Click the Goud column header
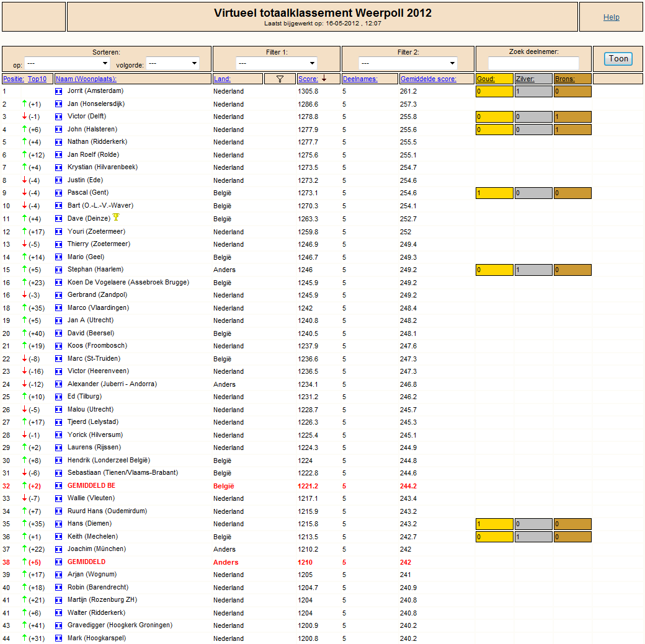Screen dimensions: 645x644 [486, 79]
